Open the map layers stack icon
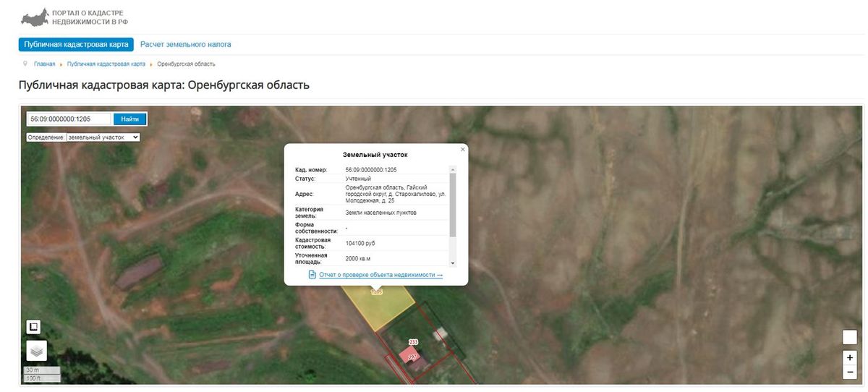Viewport: 868px width, 392px height. click(x=37, y=351)
